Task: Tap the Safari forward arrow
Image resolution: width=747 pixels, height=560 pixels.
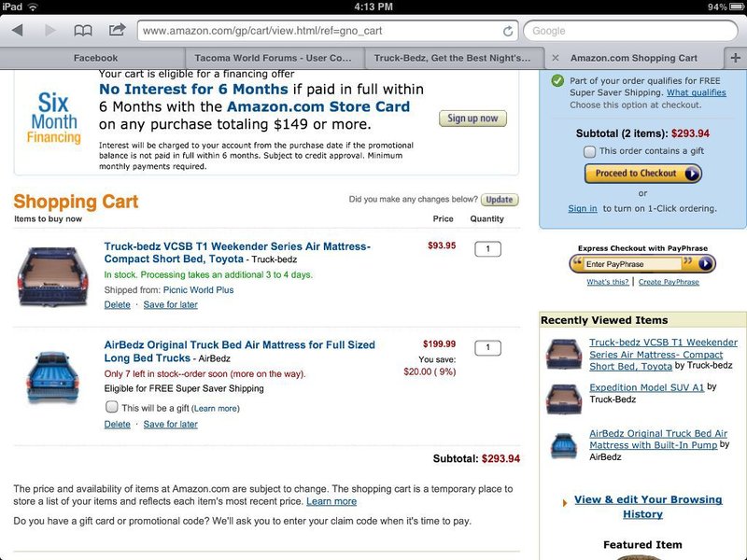Action: point(50,31)
